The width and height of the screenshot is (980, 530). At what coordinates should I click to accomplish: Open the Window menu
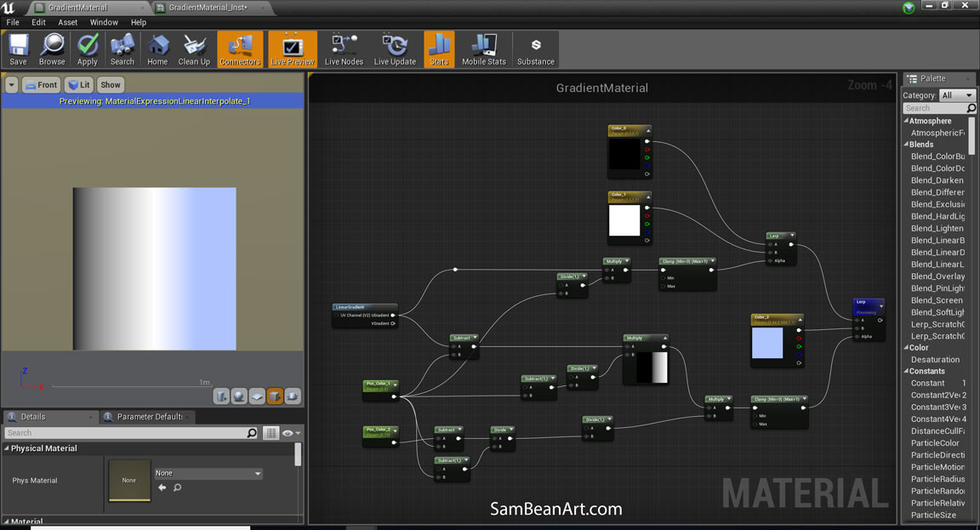(104, 22)
